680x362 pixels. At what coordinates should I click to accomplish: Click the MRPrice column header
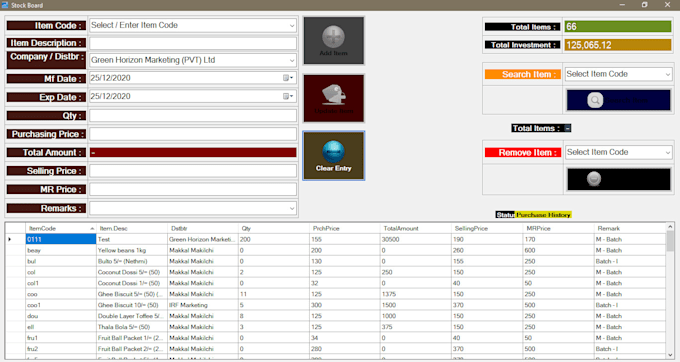pyautogui.click(x=559, y=228)
